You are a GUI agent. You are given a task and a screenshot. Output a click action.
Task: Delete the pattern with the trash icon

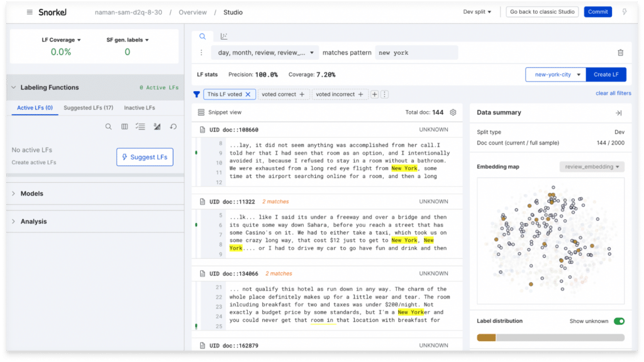click(x=620, y=53)
